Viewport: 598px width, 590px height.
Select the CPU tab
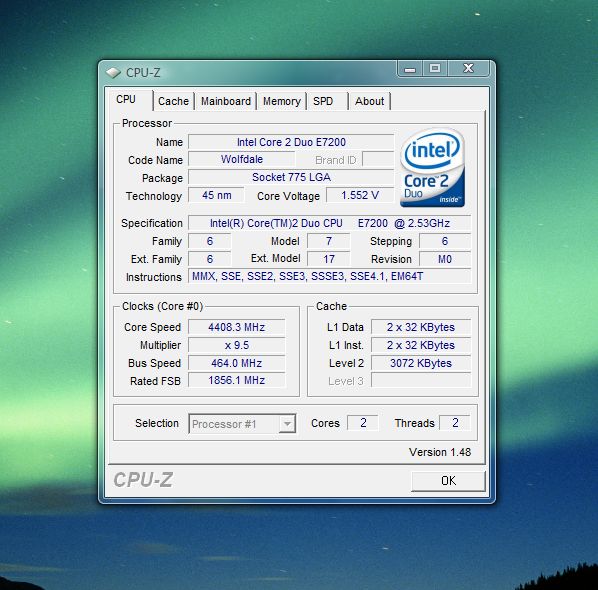[130, 100]
